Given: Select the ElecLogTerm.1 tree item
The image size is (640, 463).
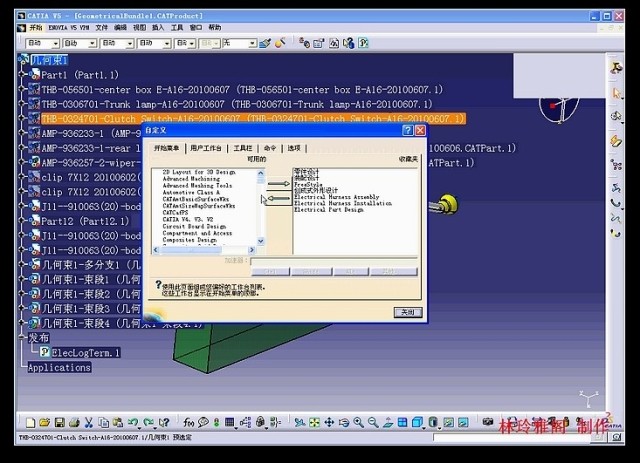Looking at the screenshot, I should click(x=86, y=353).
